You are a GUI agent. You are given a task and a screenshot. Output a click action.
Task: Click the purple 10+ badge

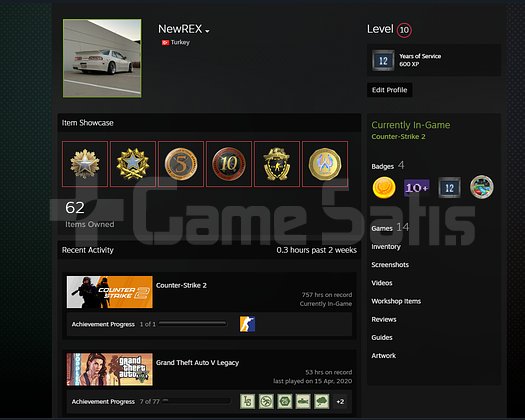point(417,188)
